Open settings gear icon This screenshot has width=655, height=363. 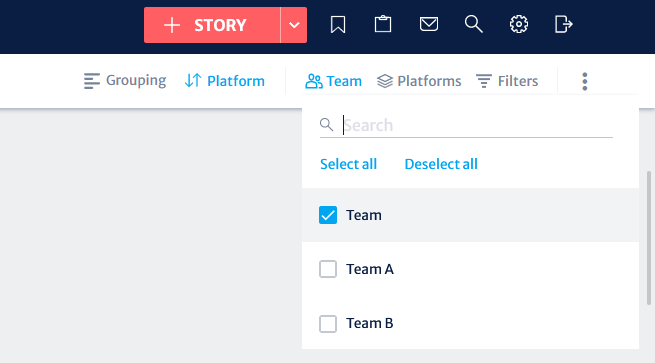[x=518, y=24]
